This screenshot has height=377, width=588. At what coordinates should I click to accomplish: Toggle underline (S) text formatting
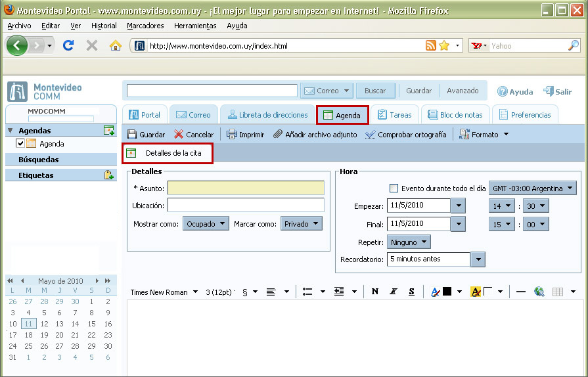click(411, 292)
